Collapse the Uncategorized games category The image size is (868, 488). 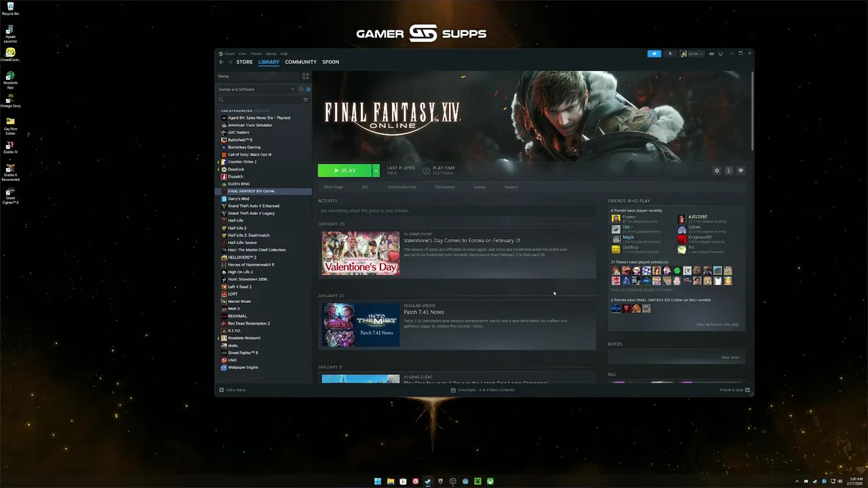[x=219, y=110]
